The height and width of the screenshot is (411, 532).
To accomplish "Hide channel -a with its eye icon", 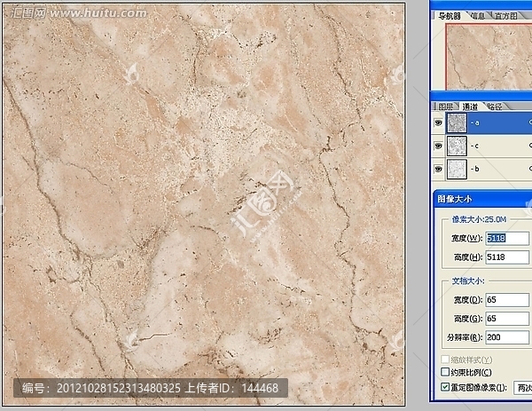I will (438, 123).
